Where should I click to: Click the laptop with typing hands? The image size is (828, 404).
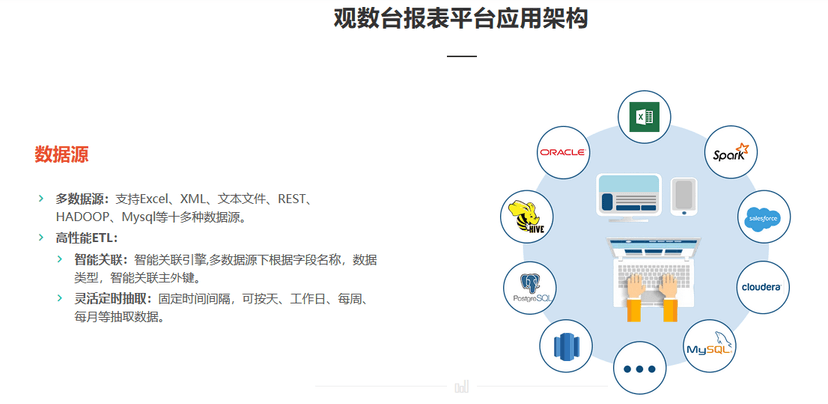653,279
